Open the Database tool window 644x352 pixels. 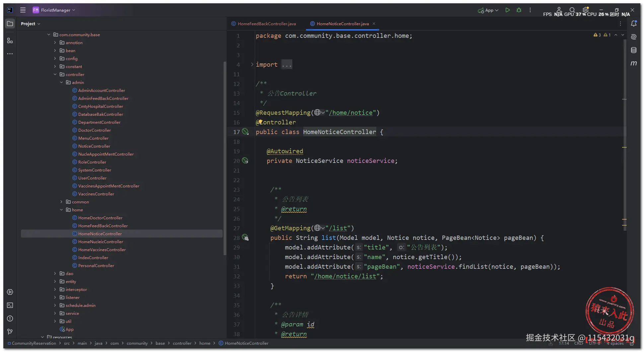tap(634, 50)
